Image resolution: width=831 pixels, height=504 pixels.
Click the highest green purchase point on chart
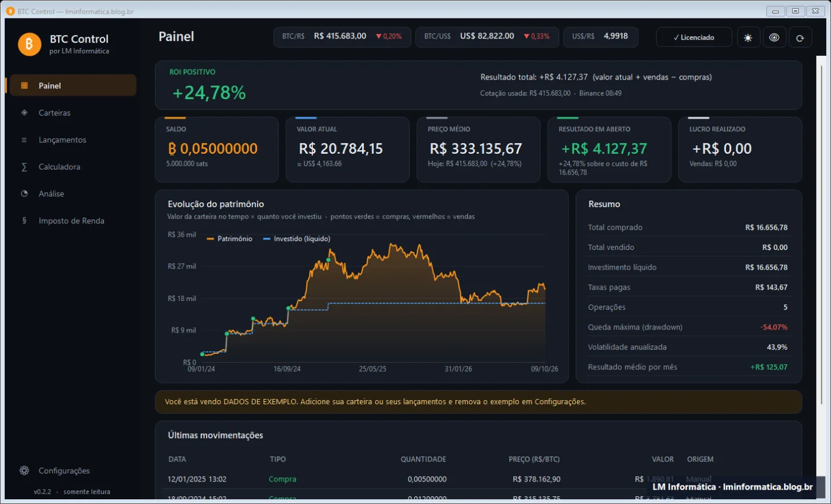(329, 259)
